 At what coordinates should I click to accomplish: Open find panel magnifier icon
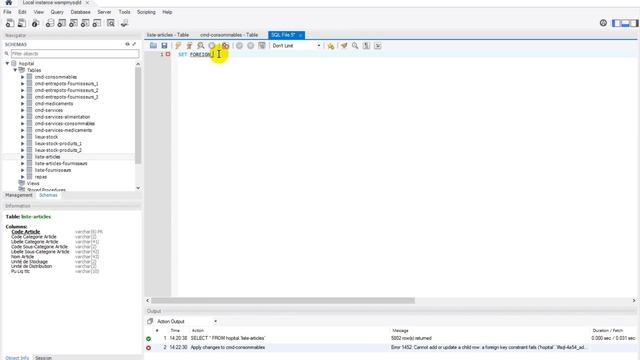pyautogui.click(x=355, y=46)
